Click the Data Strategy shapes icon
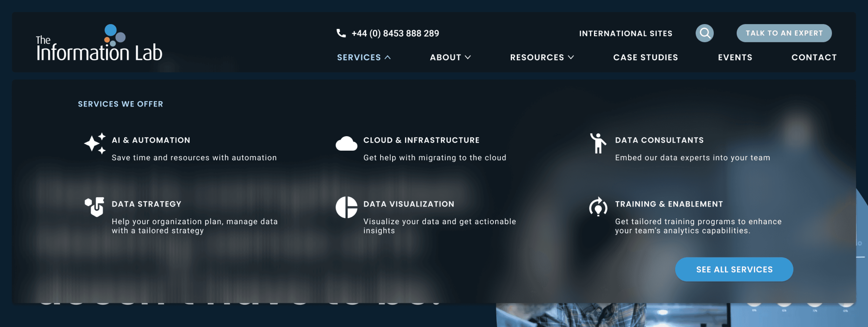The image size is (868, 327). click(x=94, y=207)
